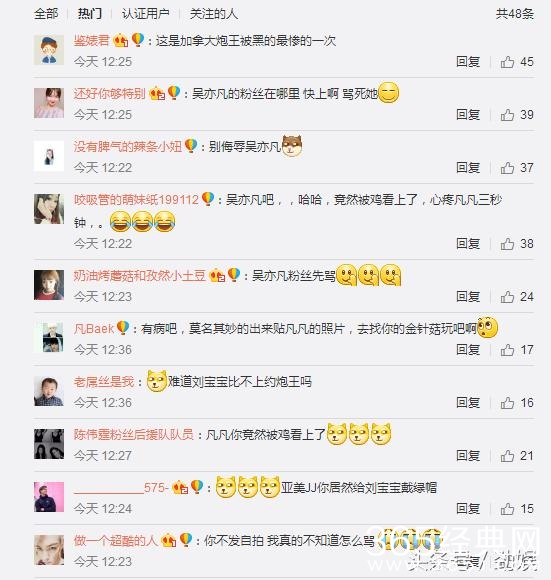Viewport: 551px width, 580px height.
Task: Click thumbs-up icon next to 38
Action: [507, 244]
